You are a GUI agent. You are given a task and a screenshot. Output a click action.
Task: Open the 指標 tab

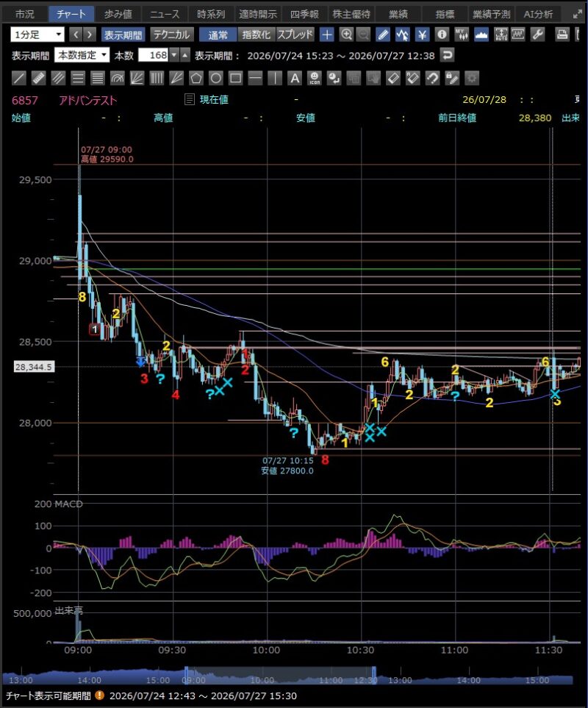pyautogui.click(x=445, y=15)
